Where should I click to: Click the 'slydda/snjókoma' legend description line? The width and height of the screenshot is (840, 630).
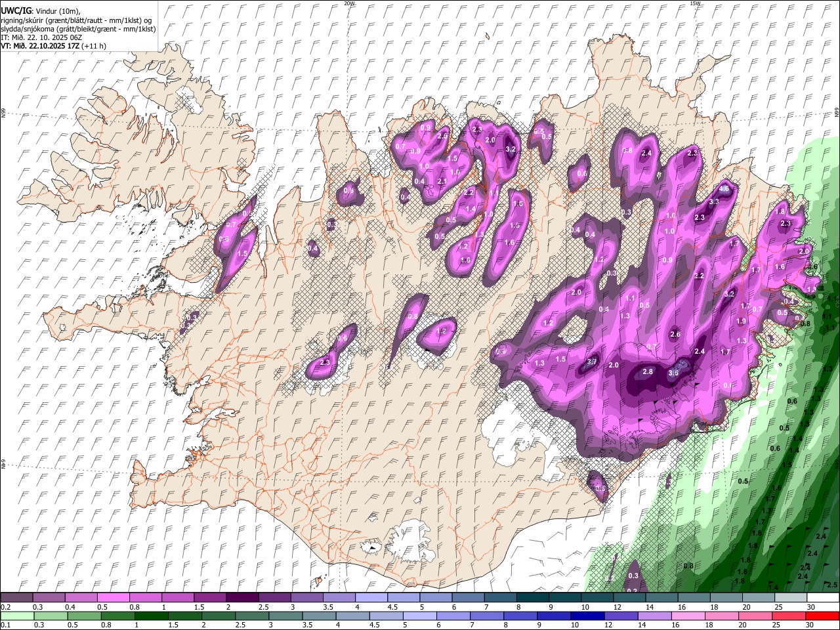(78, 29)
